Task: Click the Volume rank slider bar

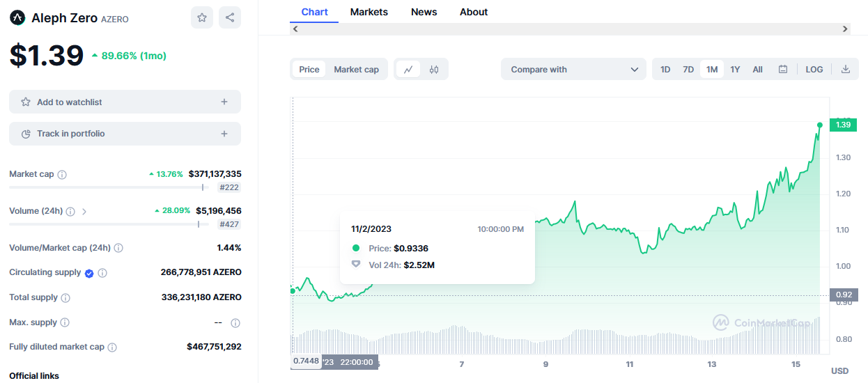Action: (109, 224)
